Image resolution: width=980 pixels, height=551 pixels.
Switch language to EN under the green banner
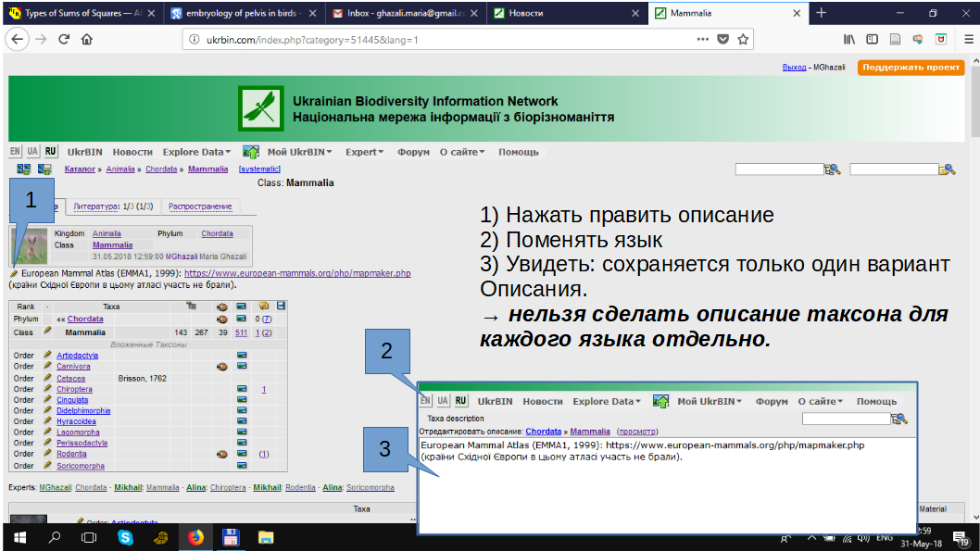click(16, 152)
